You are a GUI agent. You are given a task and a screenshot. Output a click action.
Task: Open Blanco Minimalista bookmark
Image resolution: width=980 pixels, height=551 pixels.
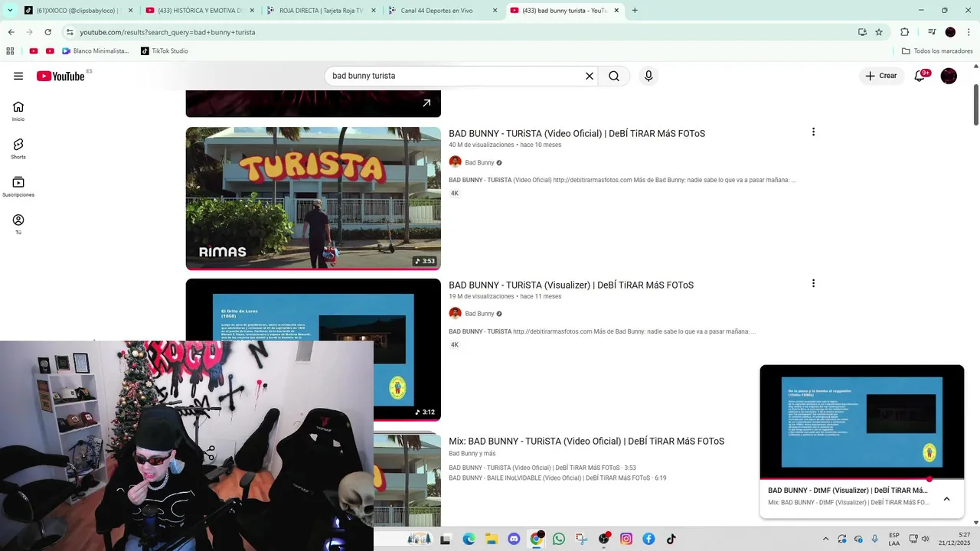pos(96,51)
